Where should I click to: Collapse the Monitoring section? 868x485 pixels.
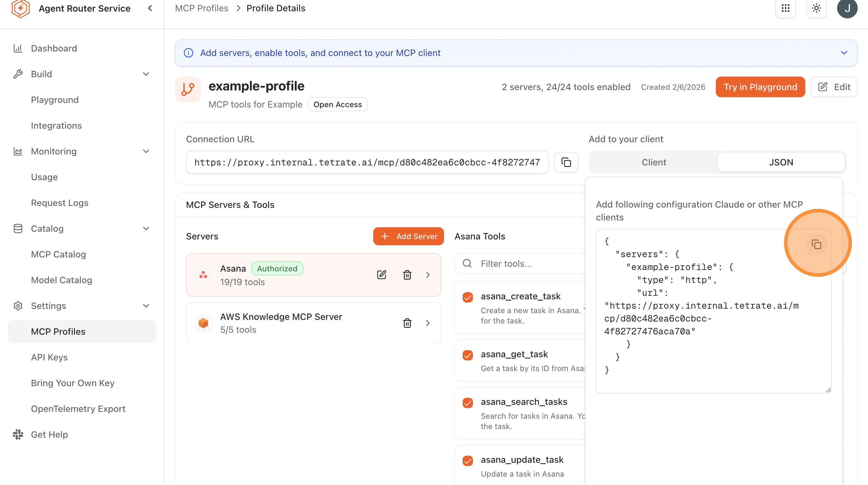pos(146,151)
